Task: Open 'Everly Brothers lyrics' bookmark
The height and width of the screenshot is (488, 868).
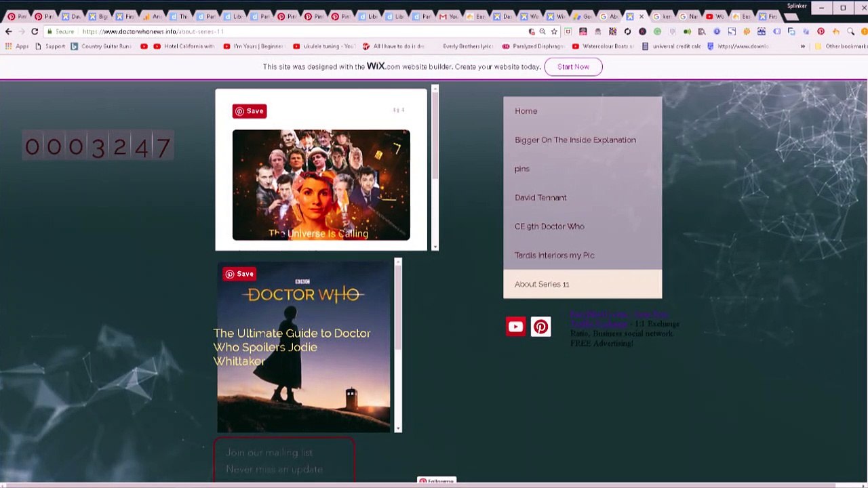Action: (x=467, y=46)
